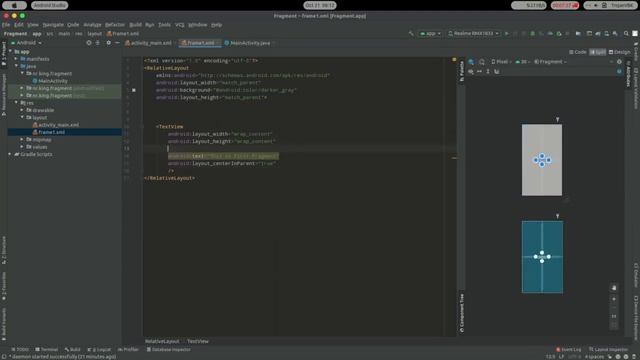
Task: Click the yellow inspection warning indicator in editor
Action: click(x=454, y=60)
